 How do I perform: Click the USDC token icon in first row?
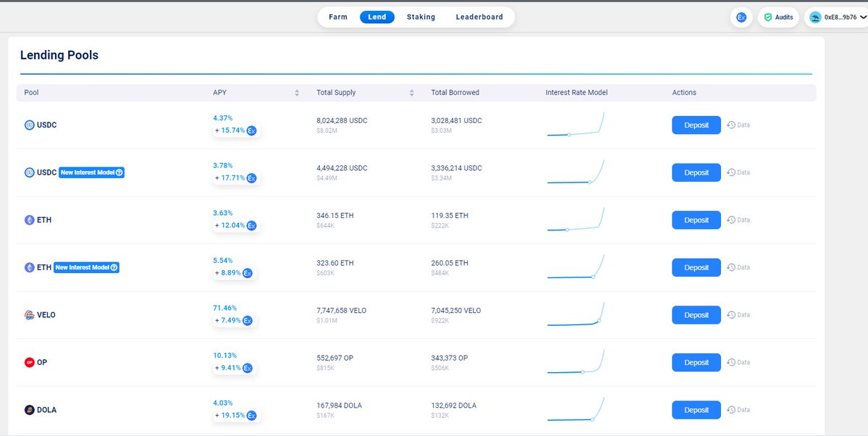coord(30,125)
